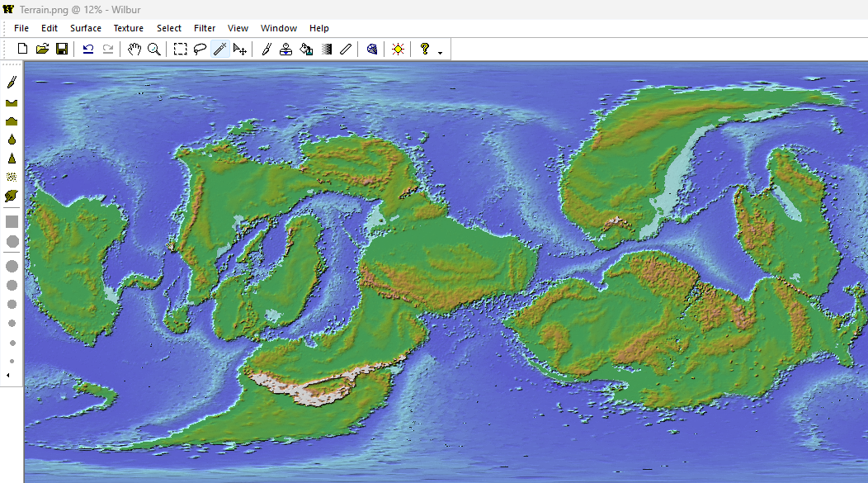868x483 pixels.
Task: Expand the brush sidebar bottom arrow
Action: click(8, 376)
